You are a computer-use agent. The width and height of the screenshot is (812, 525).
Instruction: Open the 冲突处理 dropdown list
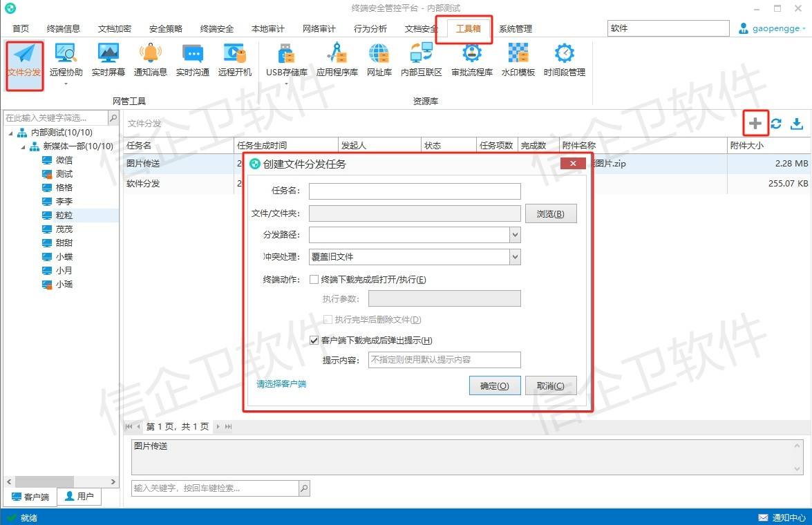[514, 257]
